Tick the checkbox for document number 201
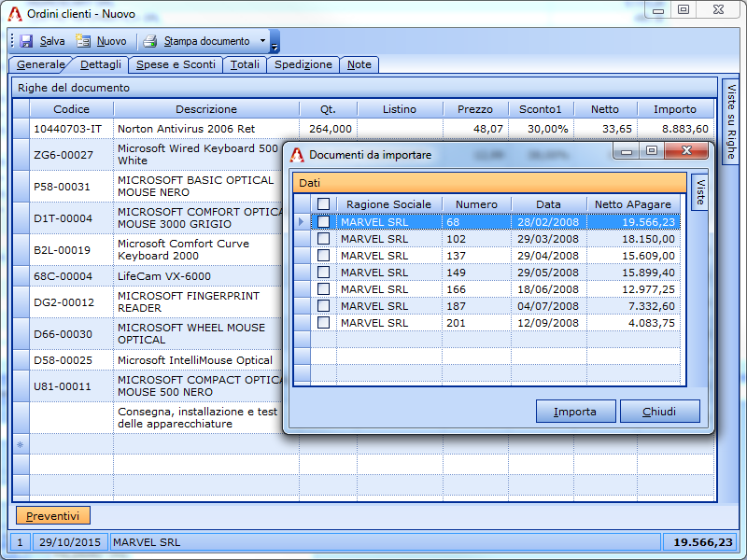Image resolution: width=747 pixels, height=560 pixels. pyautogui.click(x=323, y=323)
